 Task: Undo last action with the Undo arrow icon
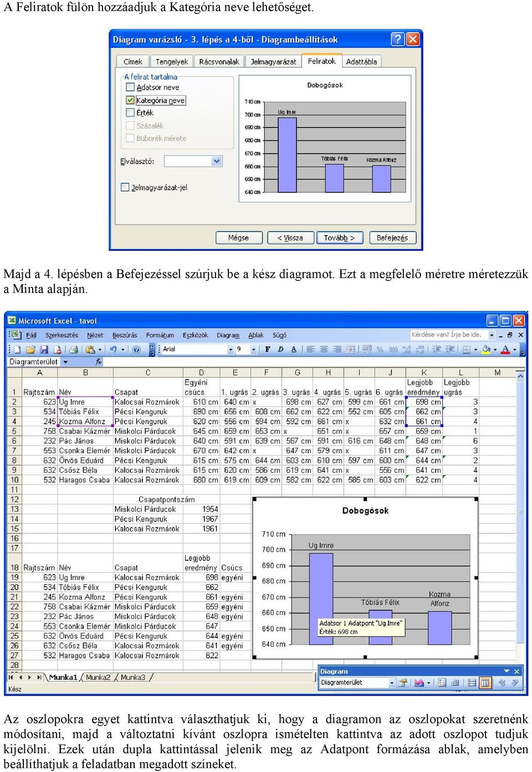[113, 349]
